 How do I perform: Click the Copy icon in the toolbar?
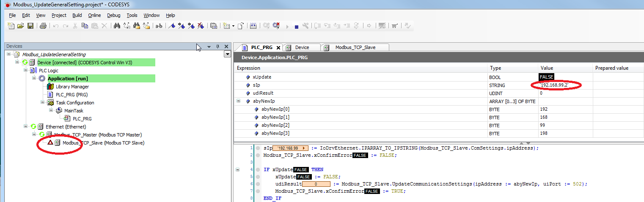tap(85, 26)
